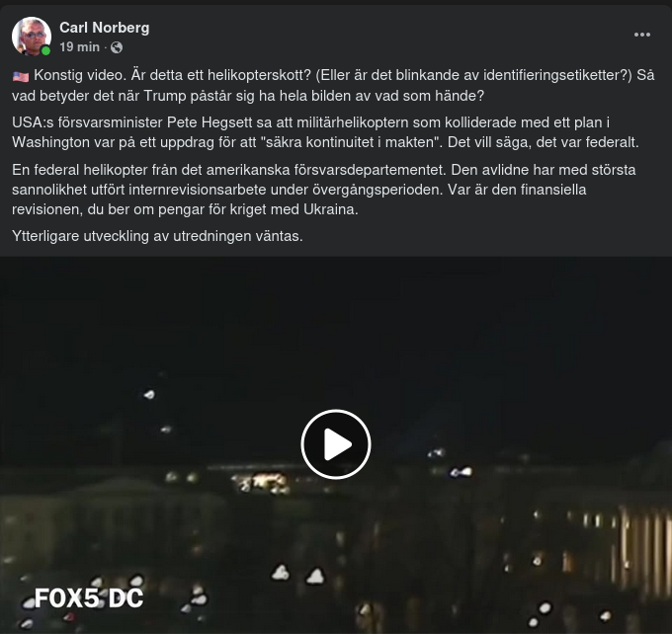Click the line 'Ytterligare utveckling av utredningen väntas'
The height and width of the screenshot is (634, 672).
coord(157,236)
